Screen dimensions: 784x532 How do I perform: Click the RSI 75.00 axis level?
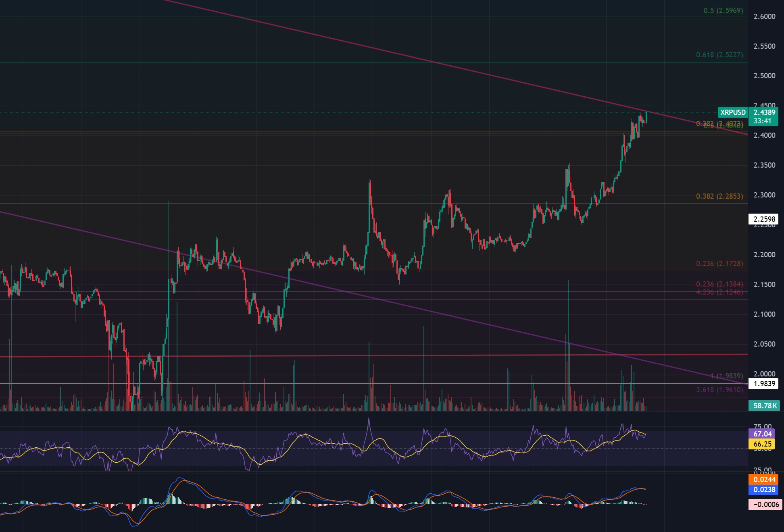(762, 426)
